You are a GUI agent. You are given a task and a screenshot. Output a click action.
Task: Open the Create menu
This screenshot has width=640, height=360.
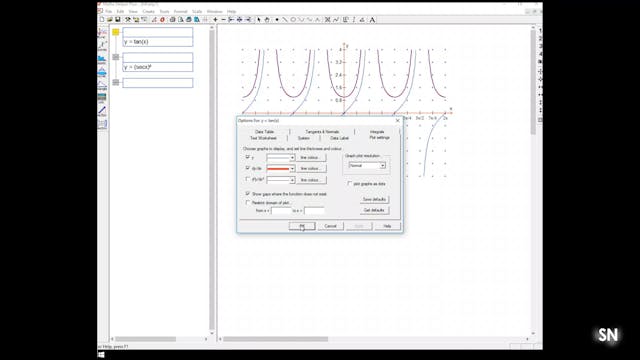click(148, 11)
